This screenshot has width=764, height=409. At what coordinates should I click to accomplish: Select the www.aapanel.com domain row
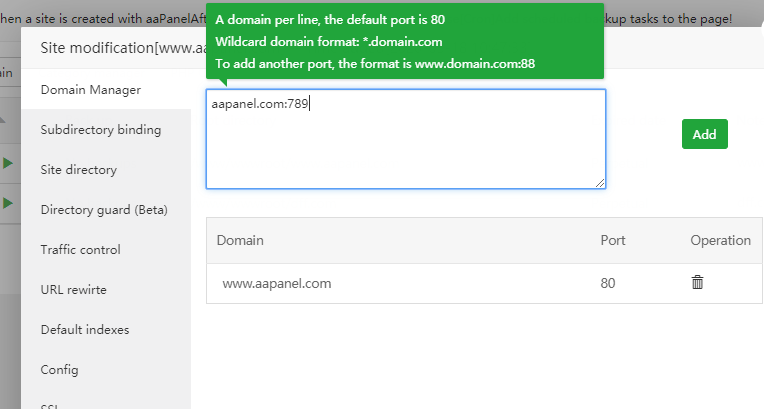point(276,284)
